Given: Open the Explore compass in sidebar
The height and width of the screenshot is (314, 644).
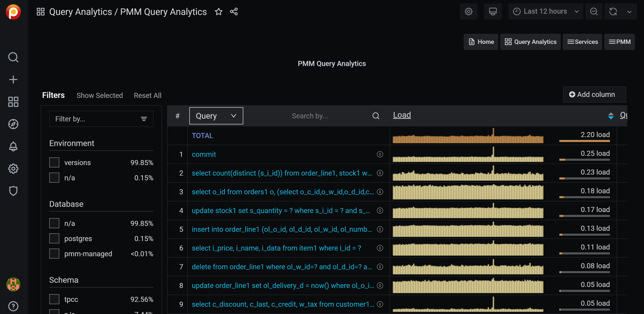Looking at the screenshot, I should (x=13, y=124).
